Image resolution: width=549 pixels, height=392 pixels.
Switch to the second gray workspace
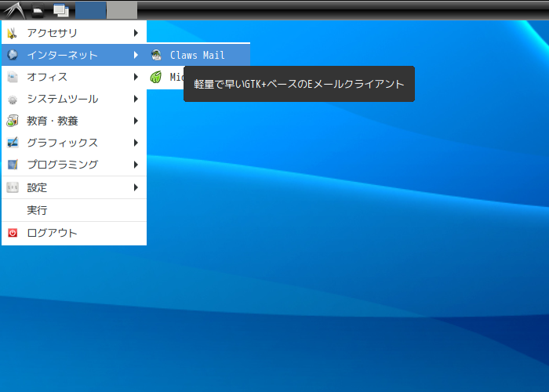tap(122, 10)
